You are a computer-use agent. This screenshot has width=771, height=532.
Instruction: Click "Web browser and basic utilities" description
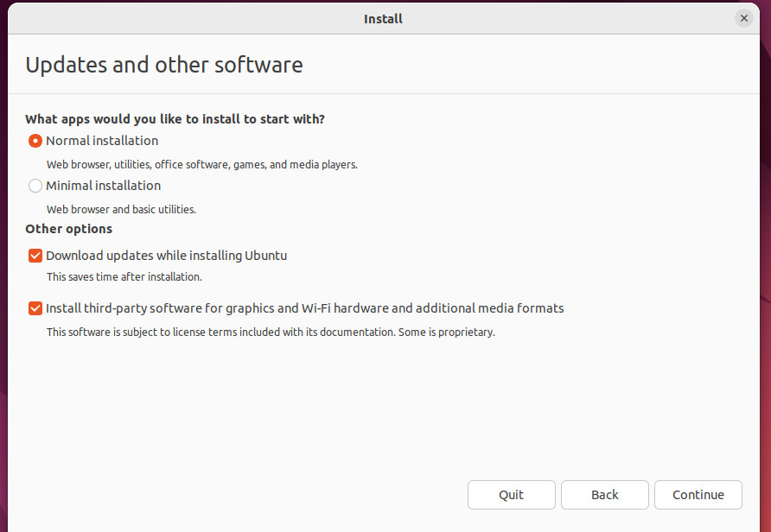(121, 209)
